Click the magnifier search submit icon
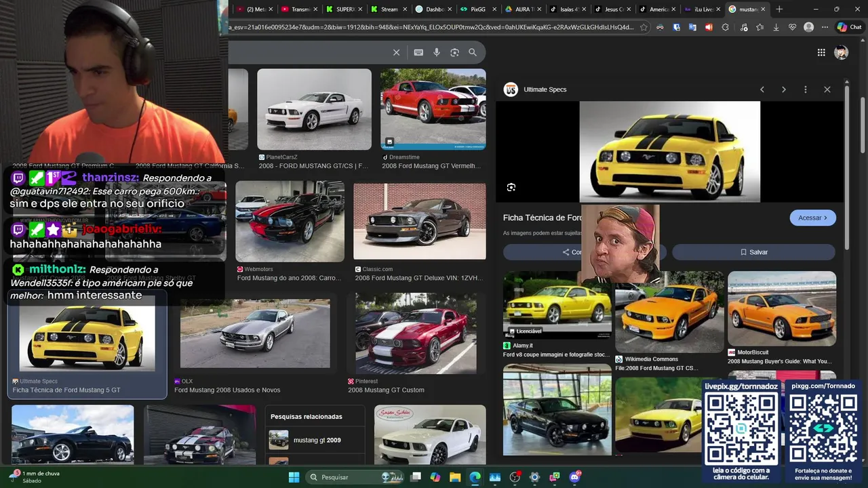The height and width of the screenshot is (488, 868). click(x=473, y=52)
